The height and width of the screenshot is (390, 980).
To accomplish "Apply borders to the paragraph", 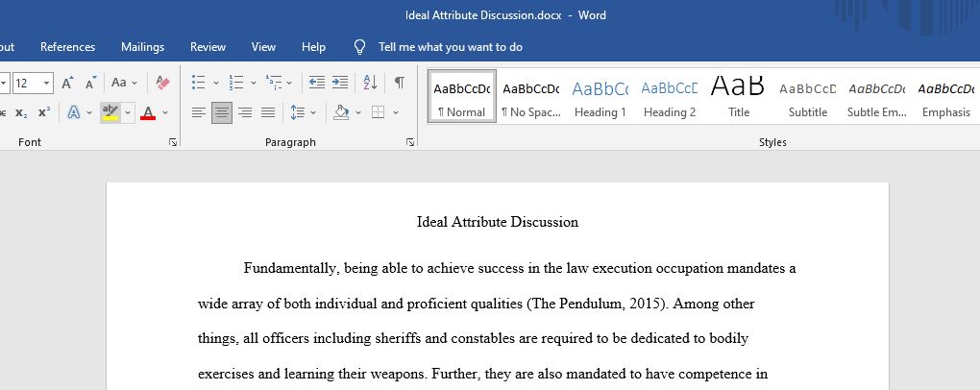I will pos(378,112).
